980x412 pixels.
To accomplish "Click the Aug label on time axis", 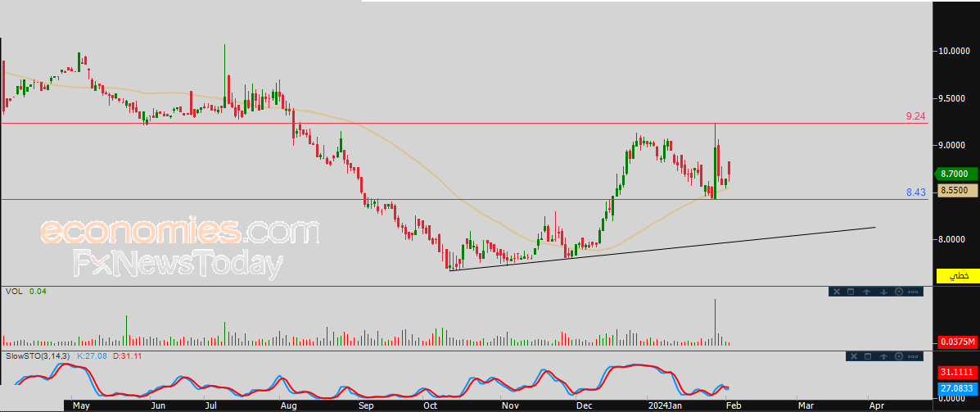I will [288, 405].
